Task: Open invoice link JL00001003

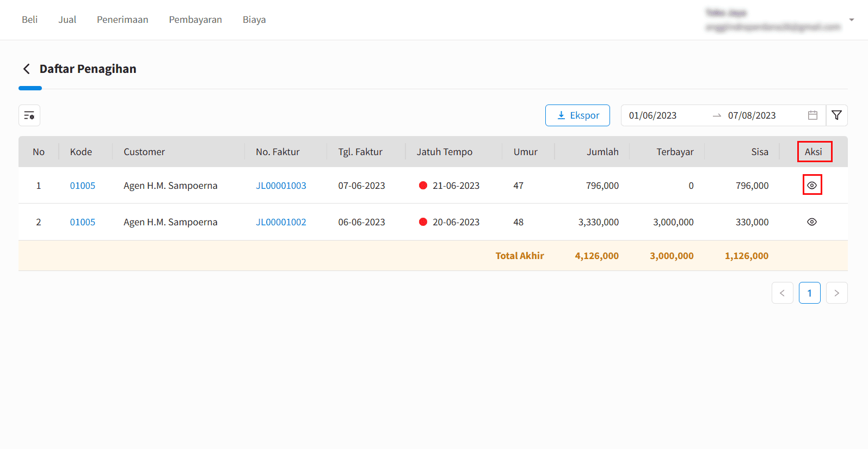Action: [281, 186]
